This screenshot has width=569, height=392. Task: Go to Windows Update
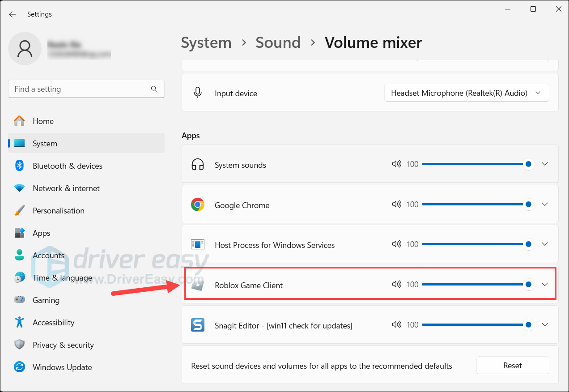pos(86,367)
